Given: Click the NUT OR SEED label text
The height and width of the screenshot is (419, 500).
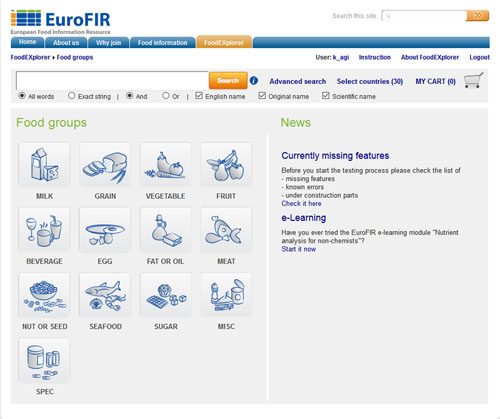Looking at the screenshot, I should coord(45,326).
